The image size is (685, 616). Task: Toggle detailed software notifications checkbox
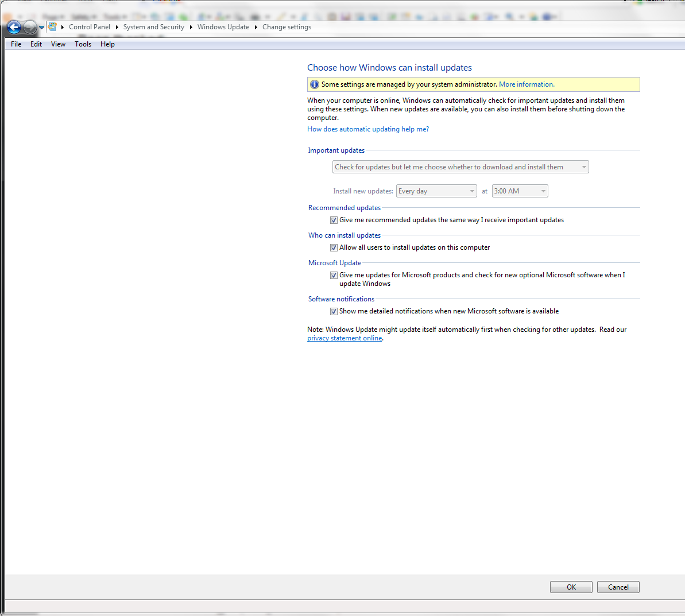click(x=334, y=312)
